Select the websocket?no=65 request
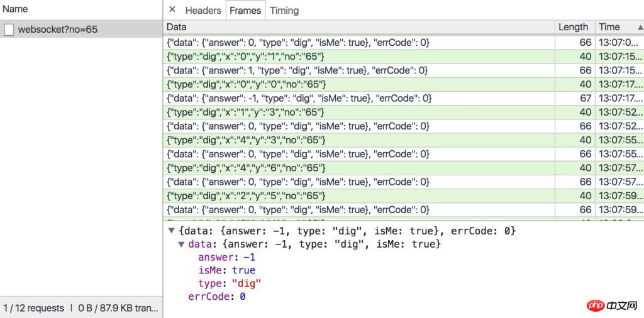The height and width of the screenshot is (318, 644). (57, 30)
